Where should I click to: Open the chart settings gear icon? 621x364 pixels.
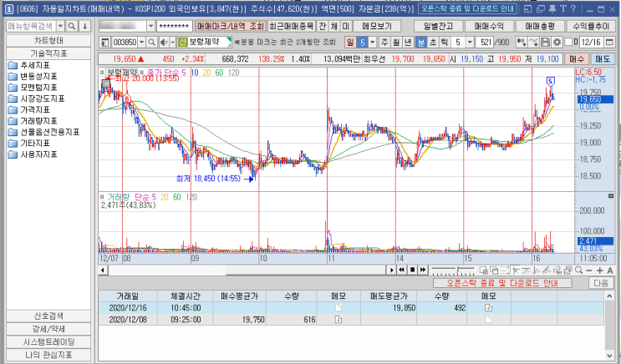(x=557, y=42)
